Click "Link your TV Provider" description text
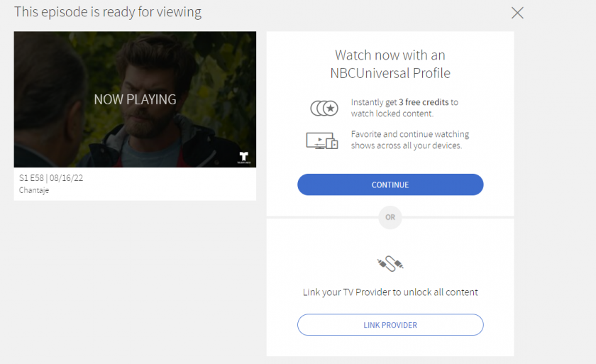This screenshot has width=596, height=364. pyautogui.click(x=390, y=292)
